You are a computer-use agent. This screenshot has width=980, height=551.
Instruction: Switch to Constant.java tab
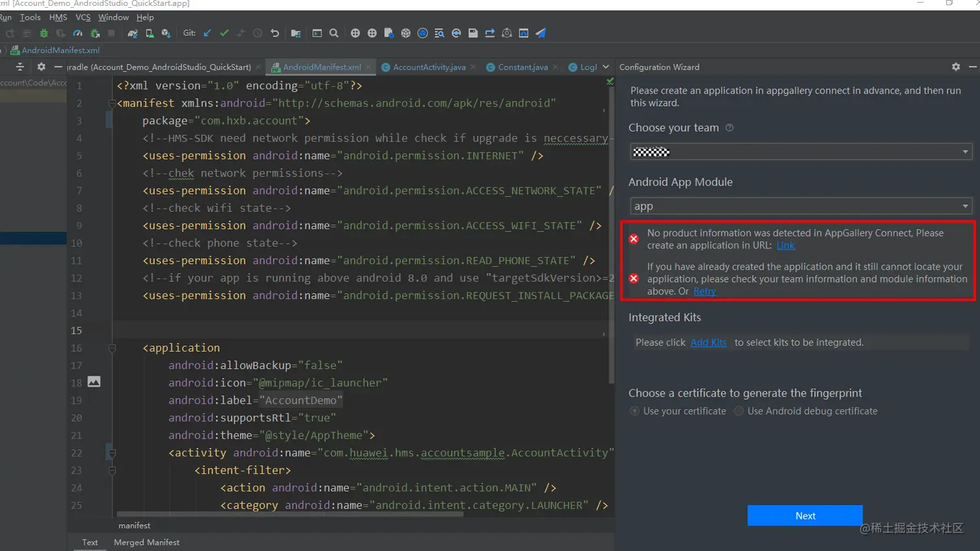[522, 67]
